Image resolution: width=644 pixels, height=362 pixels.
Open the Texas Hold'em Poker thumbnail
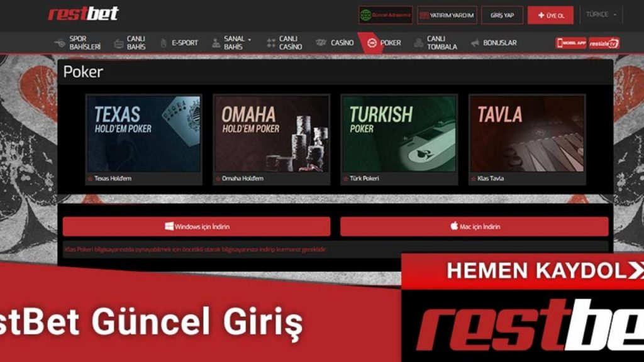(143, 134)
